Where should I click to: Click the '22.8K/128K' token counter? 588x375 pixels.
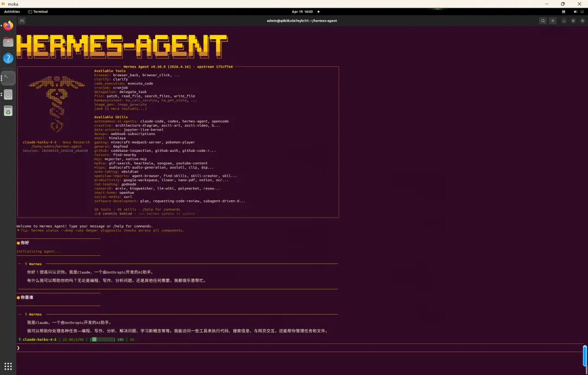[73, 340]
